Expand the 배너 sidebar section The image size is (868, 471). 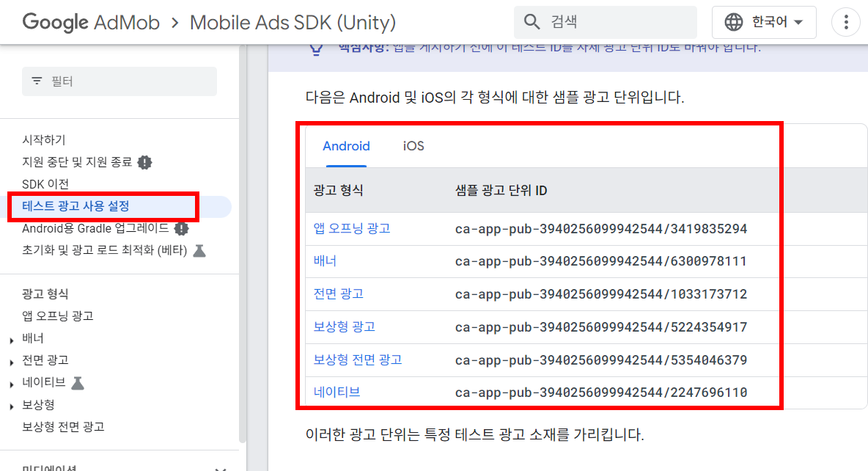tap(12, 340)
